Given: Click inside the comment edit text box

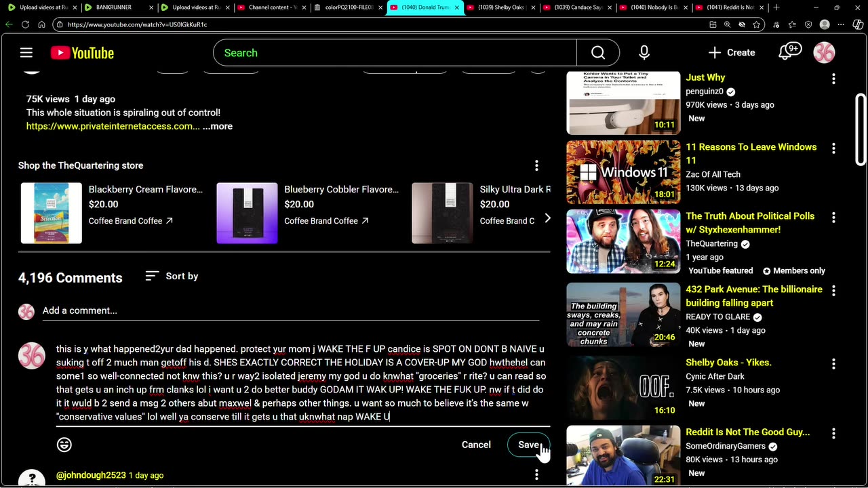Looking at the screenshot, I should coord(303,383).
